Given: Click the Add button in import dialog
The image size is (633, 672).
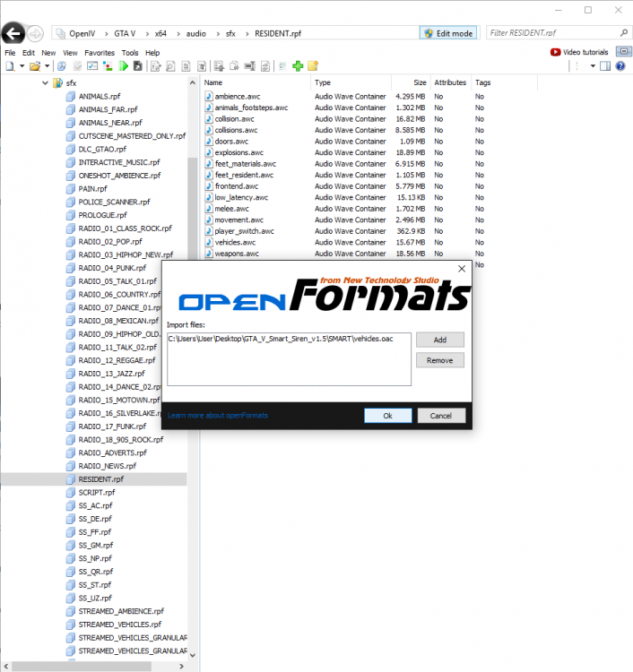Looking at the screenshot, I should pyautogui.click(x=440, y=340).
